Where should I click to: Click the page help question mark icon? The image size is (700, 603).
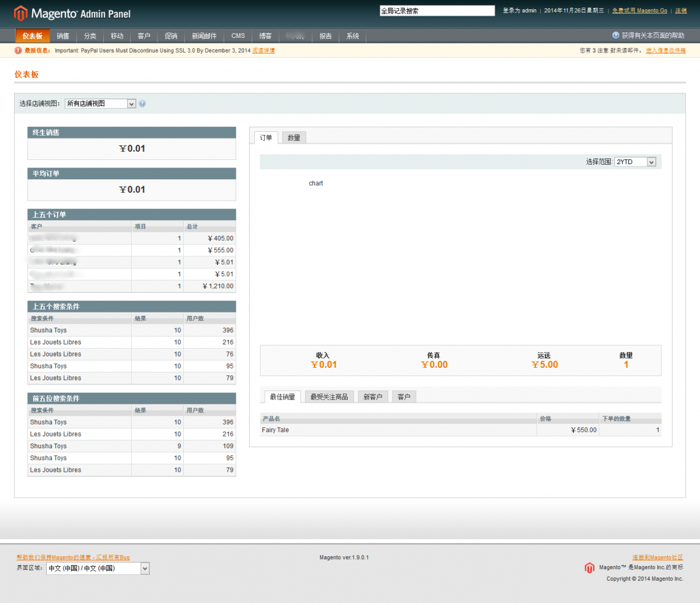[615, 36]
